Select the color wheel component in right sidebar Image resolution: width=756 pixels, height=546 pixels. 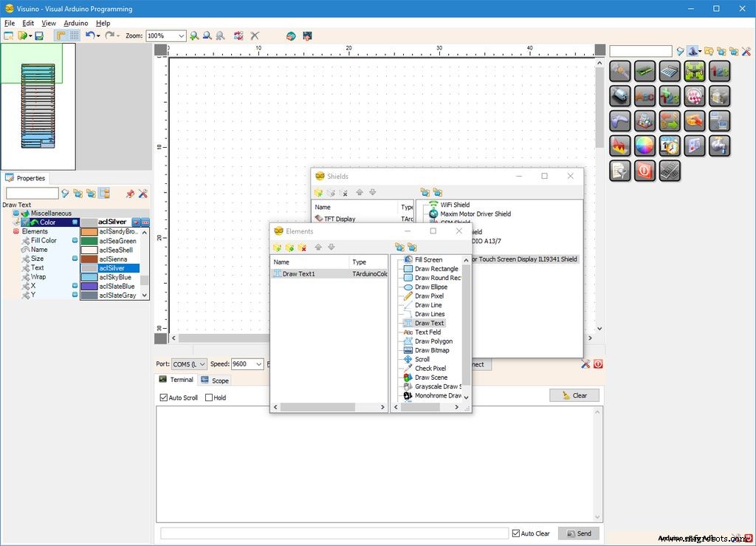coord(645,146)
